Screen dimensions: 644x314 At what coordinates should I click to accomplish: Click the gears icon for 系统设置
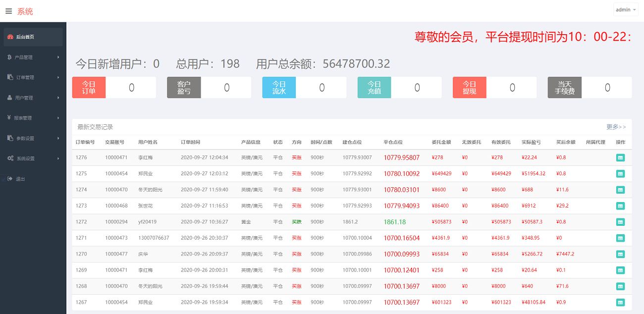[10, 158]
